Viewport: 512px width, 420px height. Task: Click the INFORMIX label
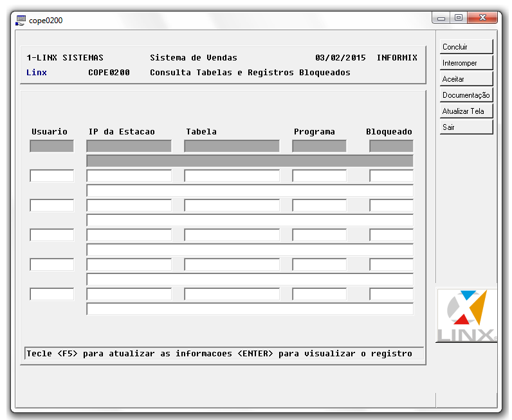point(397,58)
